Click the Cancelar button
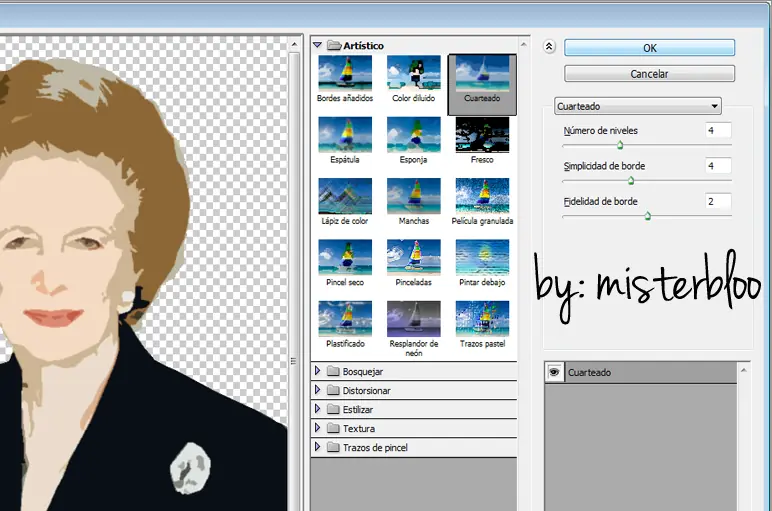 649,74
